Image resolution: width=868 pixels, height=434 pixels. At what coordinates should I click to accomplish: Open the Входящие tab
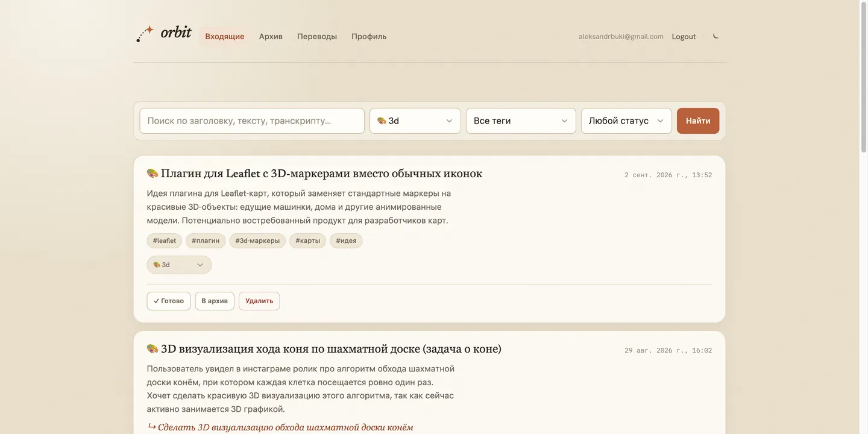click(225, 36)
